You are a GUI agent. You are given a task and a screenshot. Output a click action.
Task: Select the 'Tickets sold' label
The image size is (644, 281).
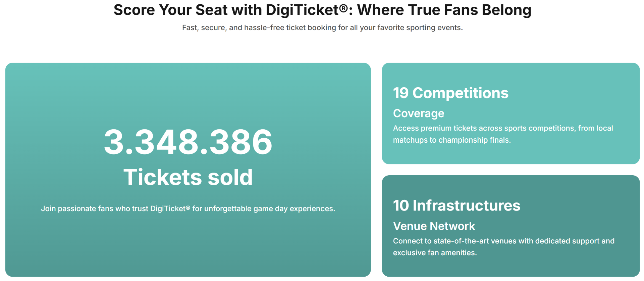[x=188, y=177]
